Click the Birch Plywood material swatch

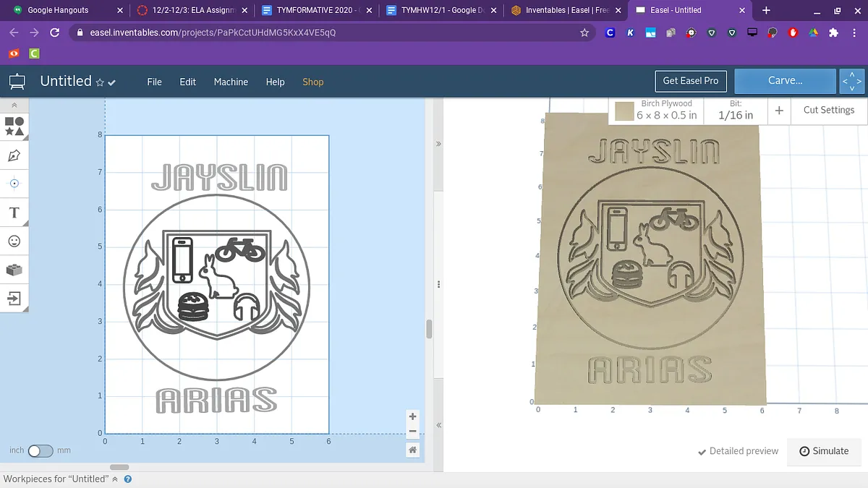coord(624,111)
